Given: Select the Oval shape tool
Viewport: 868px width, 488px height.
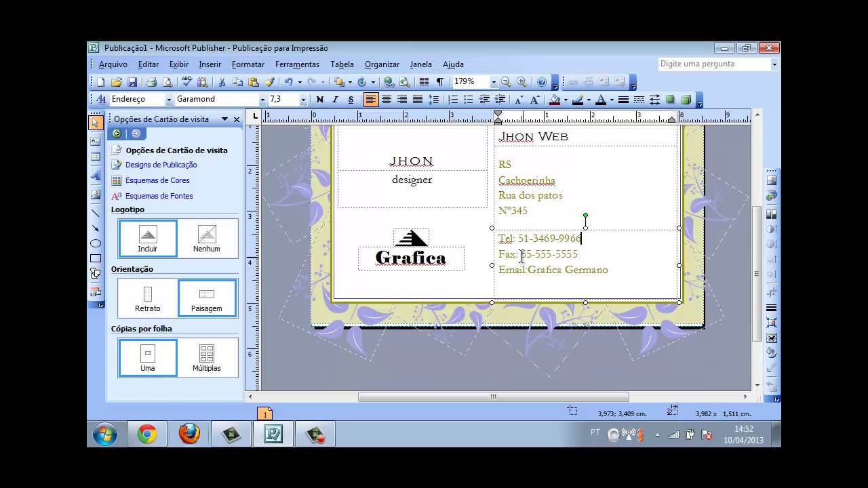Looking at the screenshot, I should [x=95, y=243].
